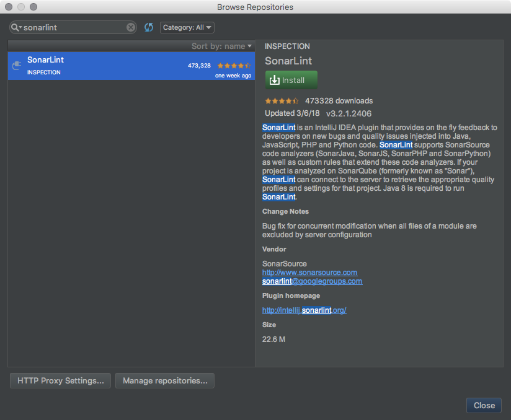Click the SonarLint plugin icon in list

point(17,66)
